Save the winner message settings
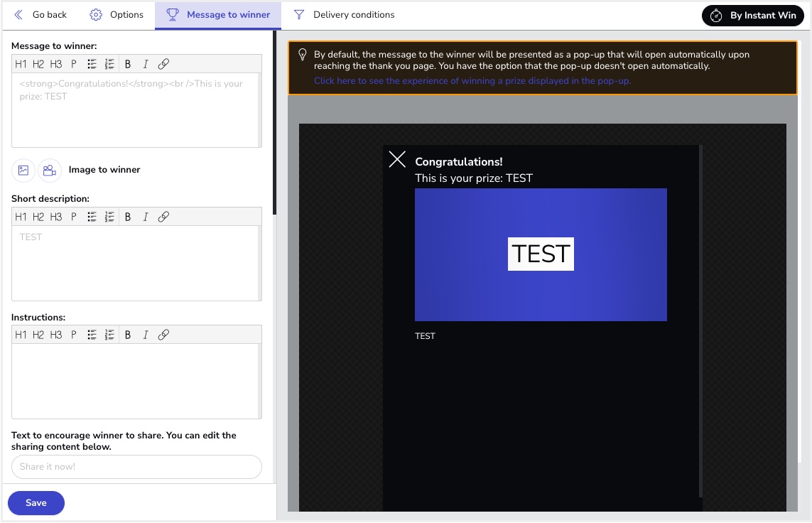The image size is (812, 523). coord(36,503)
